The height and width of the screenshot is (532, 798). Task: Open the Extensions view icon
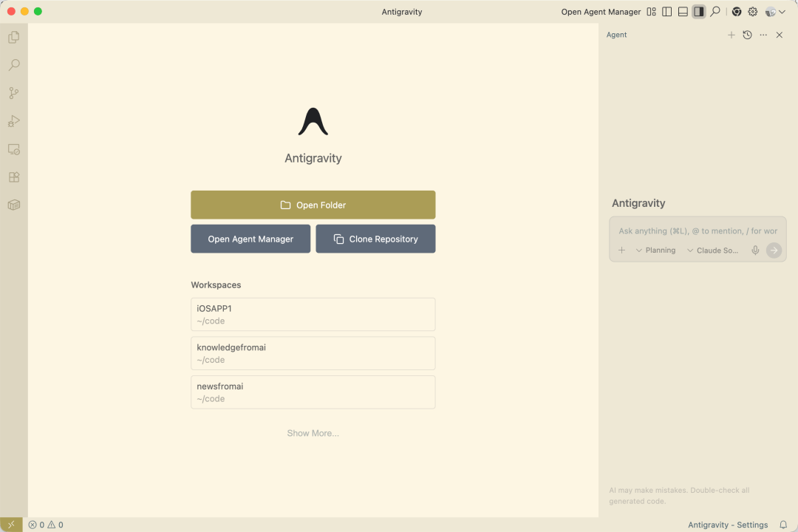(13, 177)
